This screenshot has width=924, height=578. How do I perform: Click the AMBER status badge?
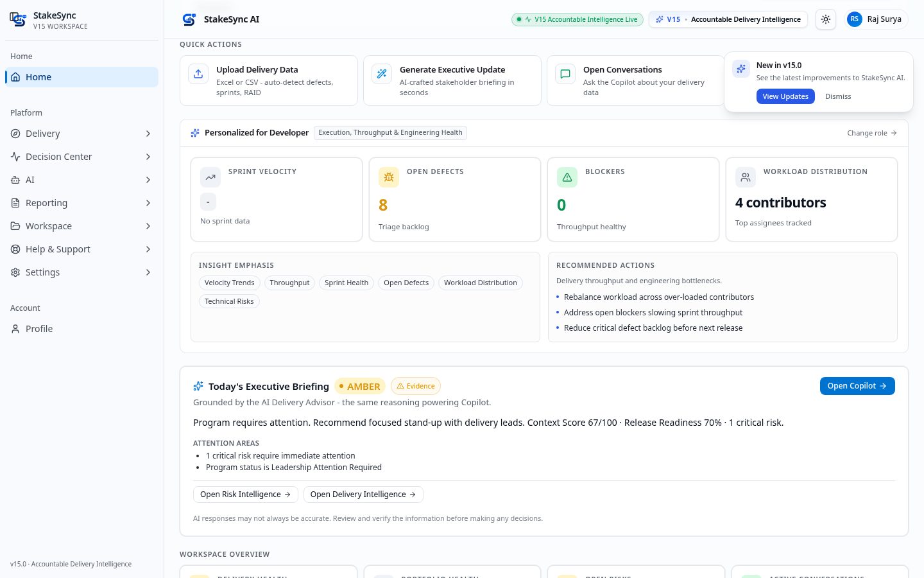(x=360, y=386)
